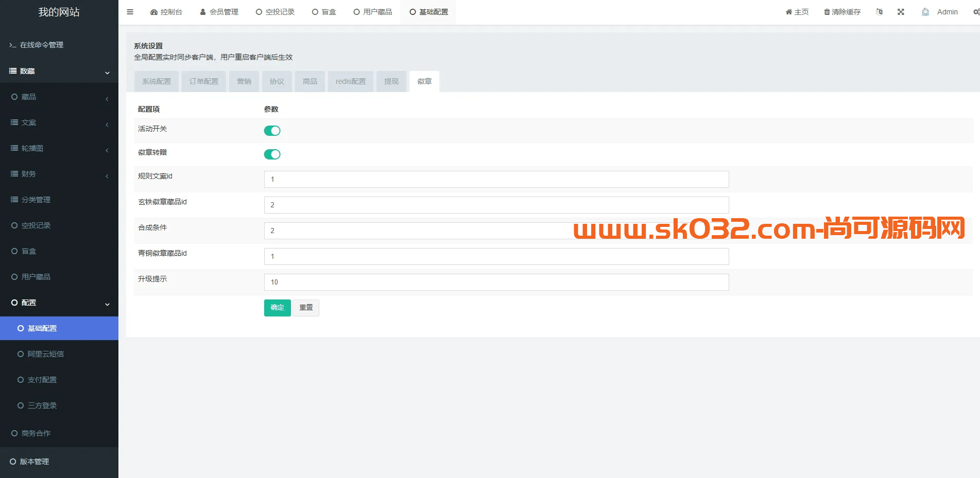Expand the 文案 submenu arrow
Image resolution: width=980 pixels, height=478 pixels.
point(107,124)
